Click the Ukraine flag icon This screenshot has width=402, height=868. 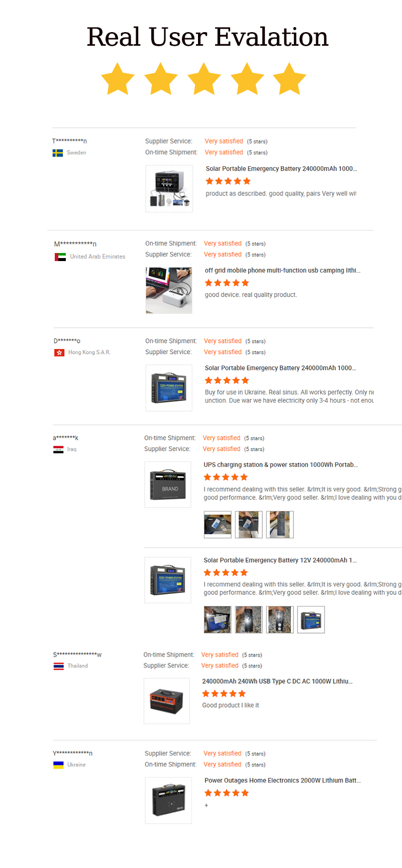click(x=58, y=765)
